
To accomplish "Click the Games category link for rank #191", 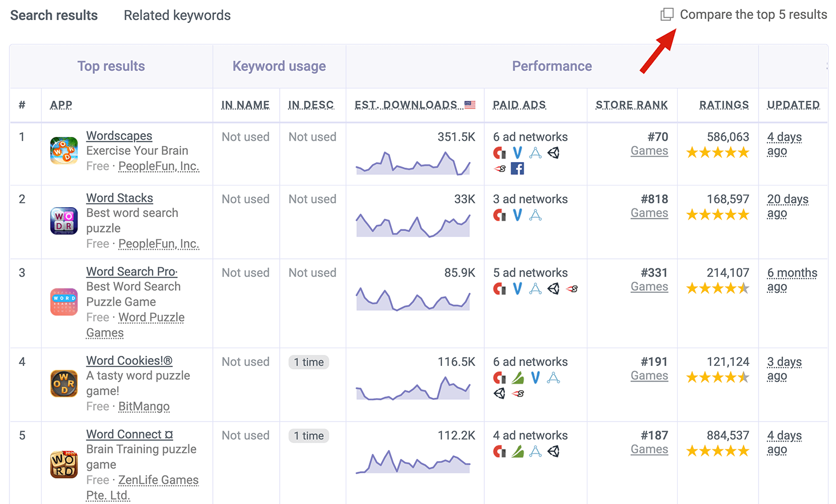I will click(649, 376).
